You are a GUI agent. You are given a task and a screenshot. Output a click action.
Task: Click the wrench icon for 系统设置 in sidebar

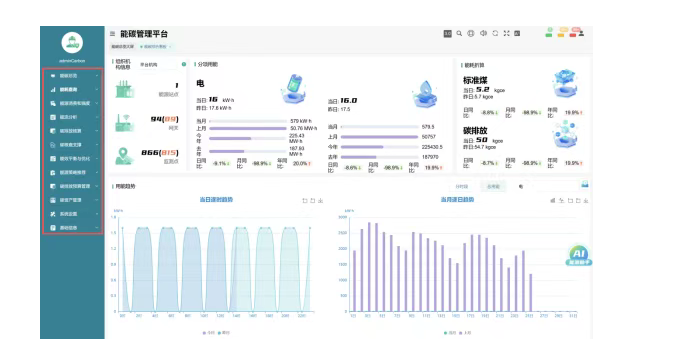coord(53,214)
